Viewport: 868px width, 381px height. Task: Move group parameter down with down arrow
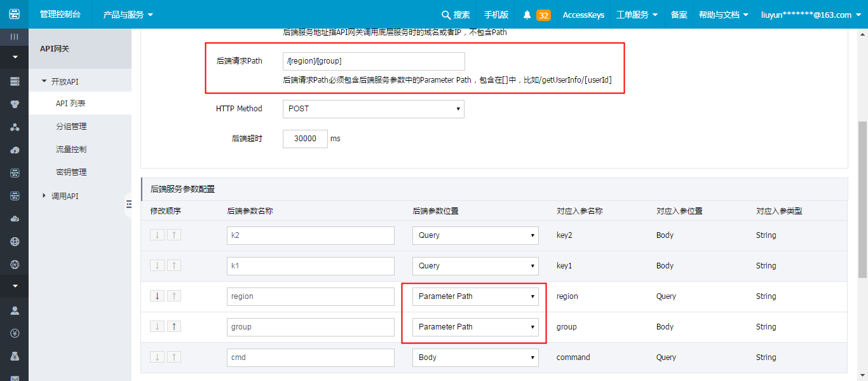pyautogui.click(x=157, y=326)
